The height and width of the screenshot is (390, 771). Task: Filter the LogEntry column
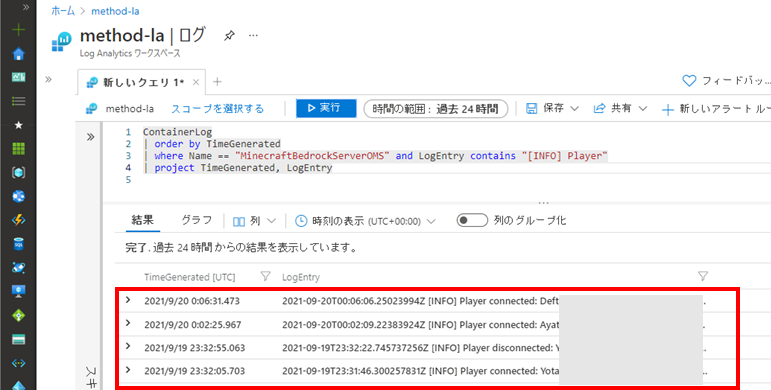pos(703,276)
